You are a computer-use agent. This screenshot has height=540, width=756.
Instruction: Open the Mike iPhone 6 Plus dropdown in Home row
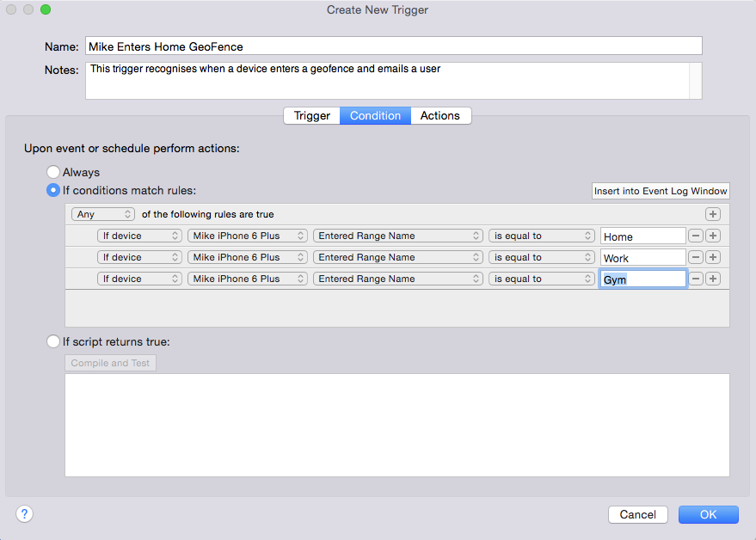coord(248,236)
